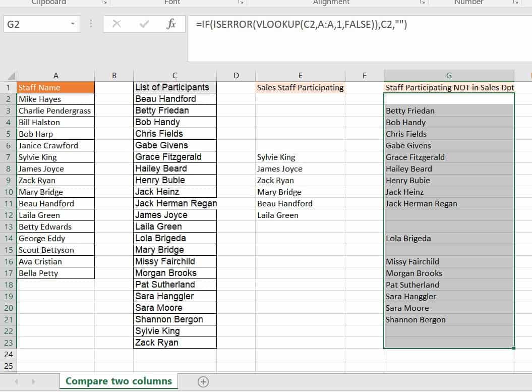This screenshot has width=532, height=392.
Task: Select column G header
Action: (x=449, y=76)
